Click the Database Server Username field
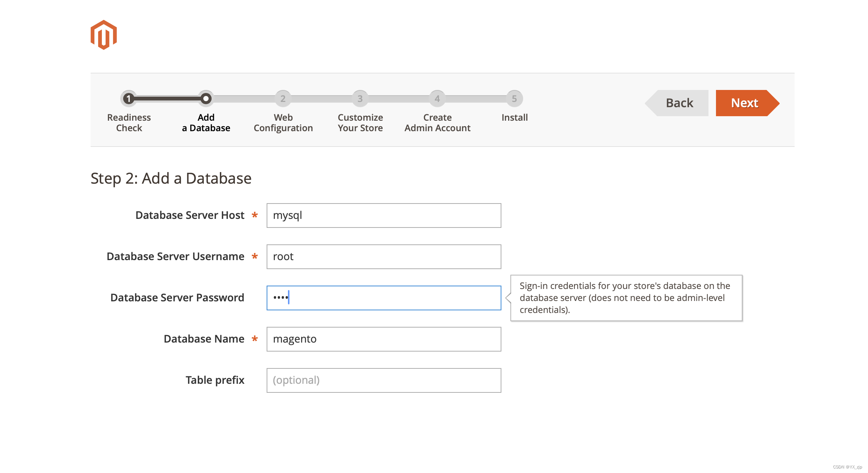Image resolution: width=868 pixels, height=473 pixels. [384, 257]
